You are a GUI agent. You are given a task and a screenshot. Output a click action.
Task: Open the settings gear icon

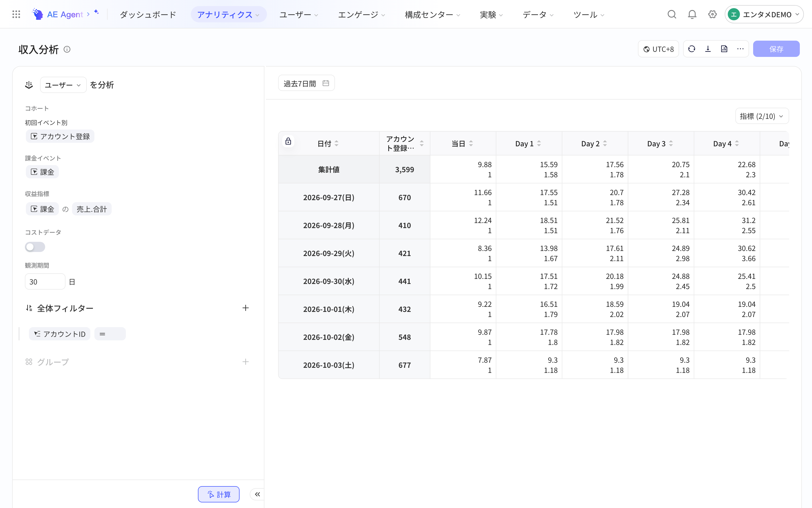[x=712, y=14]
